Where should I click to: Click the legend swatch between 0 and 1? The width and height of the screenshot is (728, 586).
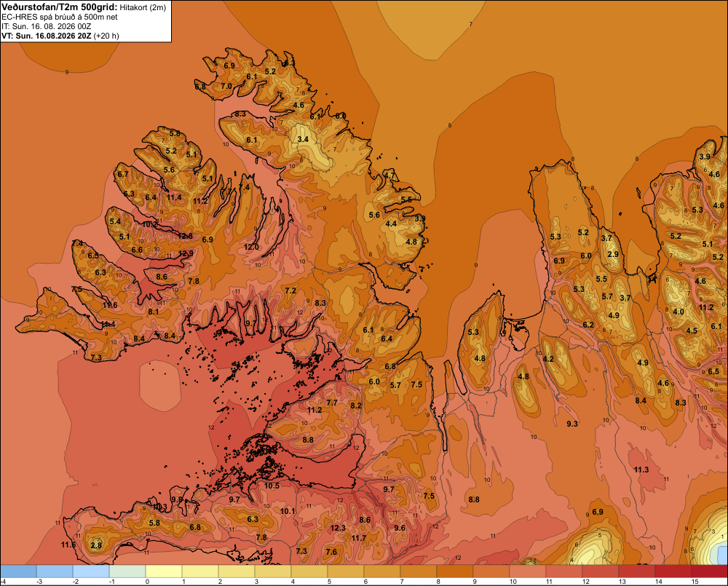click(164, 571)
